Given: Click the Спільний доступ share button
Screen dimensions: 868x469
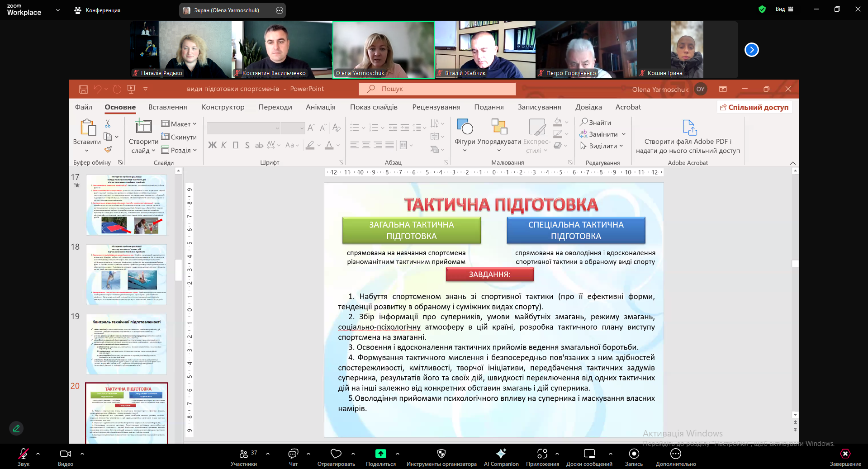Looking at the screenshot, I should (x=754, y=107).
